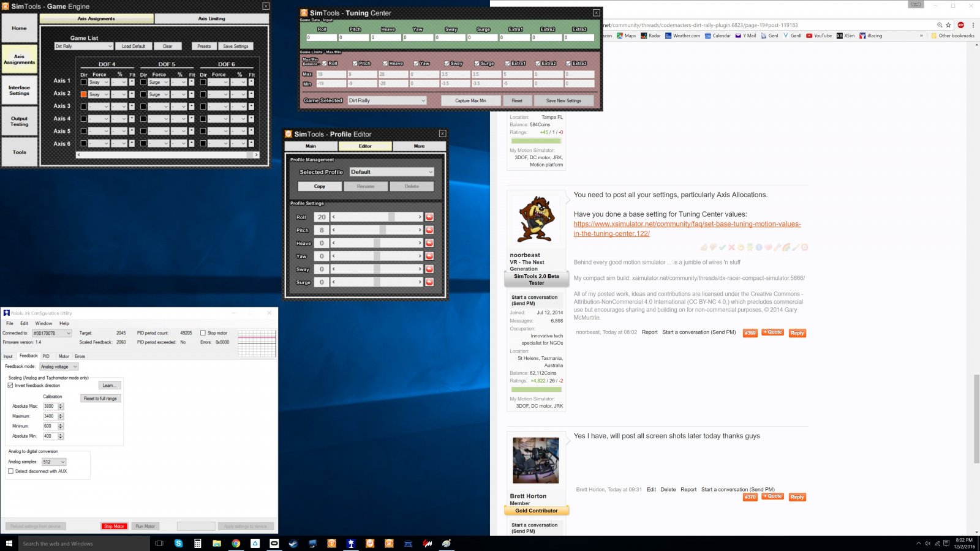Enable the Stop motor checkbox

coord(203,333)
